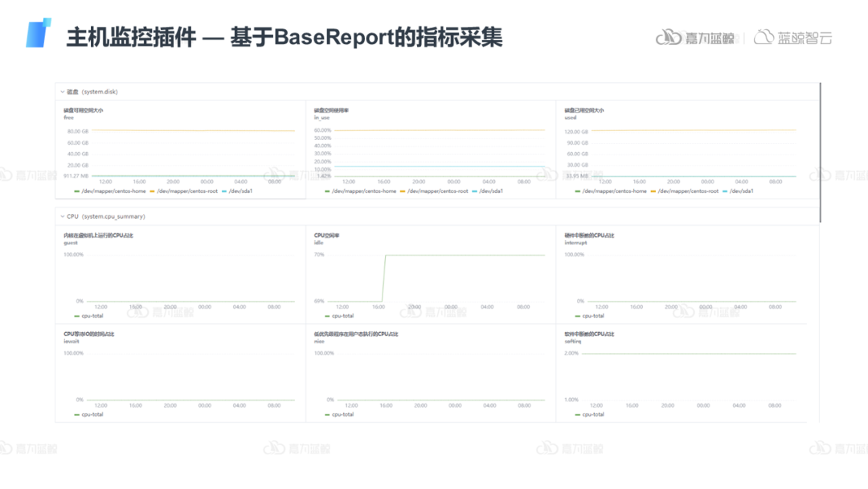The height and width of the screenshot is (489, 868).
Task: Click the 磁盘已用空间大小 used chart title
Action: click(584, 110)
